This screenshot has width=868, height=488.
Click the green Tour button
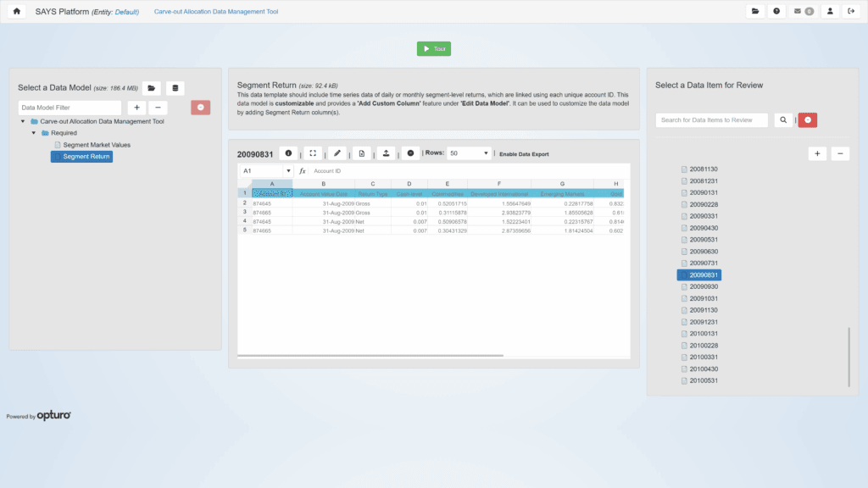click(x=434, y=49)
